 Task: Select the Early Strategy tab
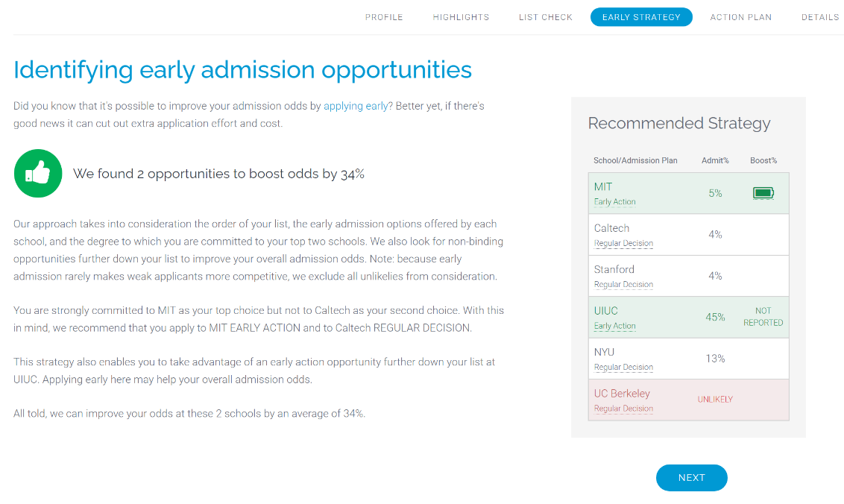(x=641, y=17)
